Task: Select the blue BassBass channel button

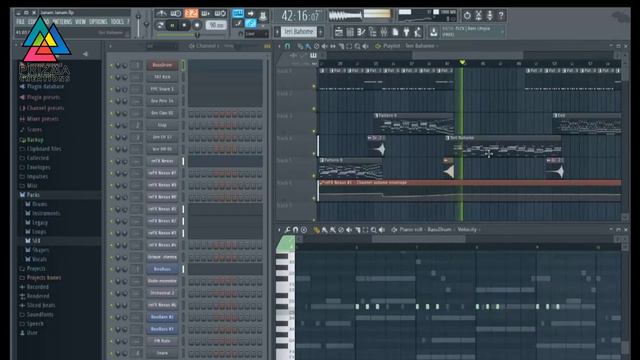Action: click(x=162, y=269)
